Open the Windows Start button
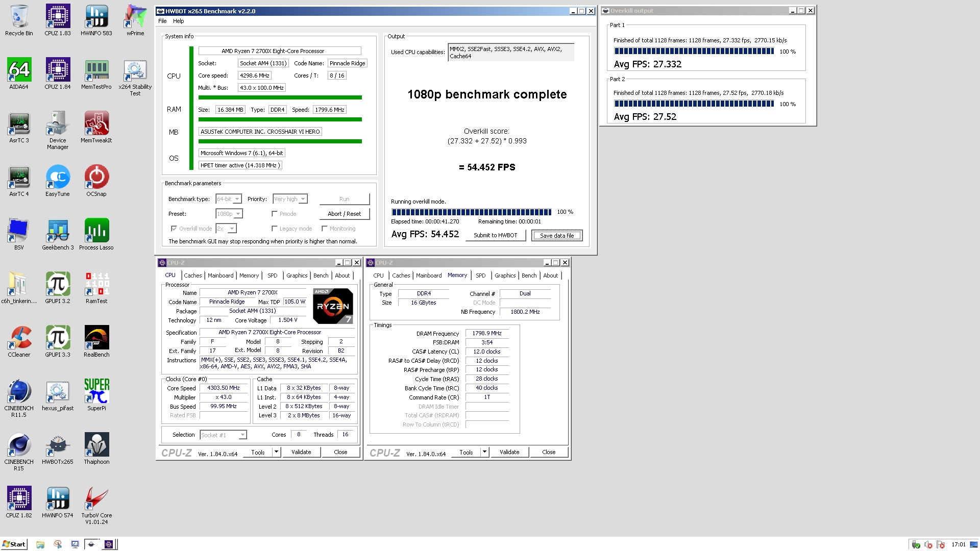980x551 pixels. click(14, 544)
